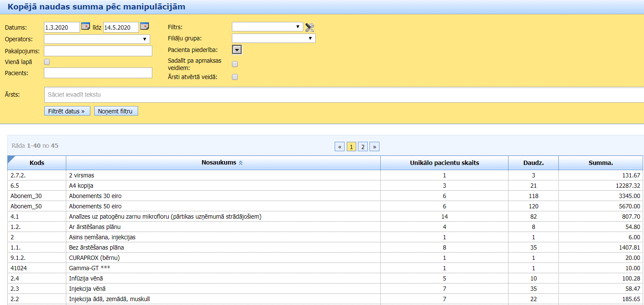Open the start date calendar picker
Viewport: 644px width, 305px height.
point(85,26)
